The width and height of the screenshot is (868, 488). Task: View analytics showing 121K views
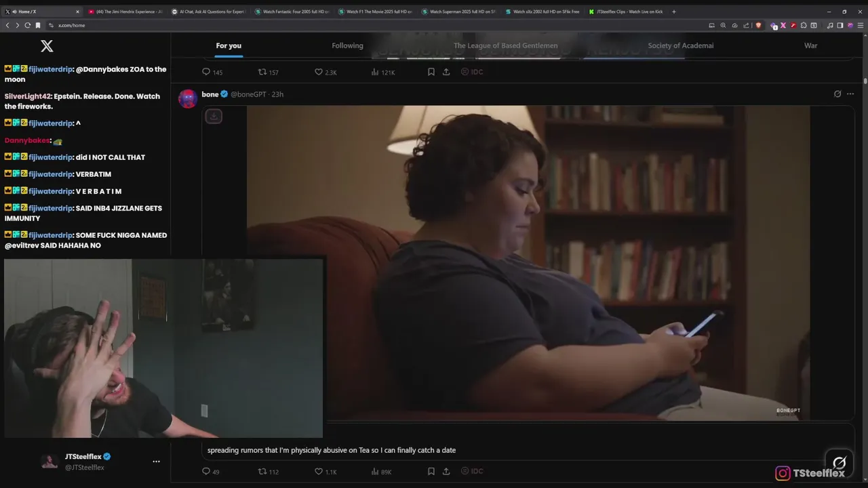(x=383, y=72)
